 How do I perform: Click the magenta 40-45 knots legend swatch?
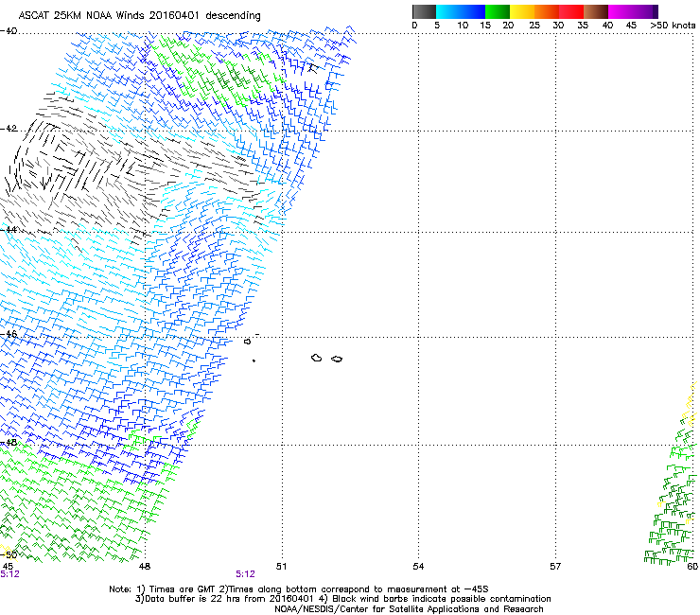(x=621, y=11)
